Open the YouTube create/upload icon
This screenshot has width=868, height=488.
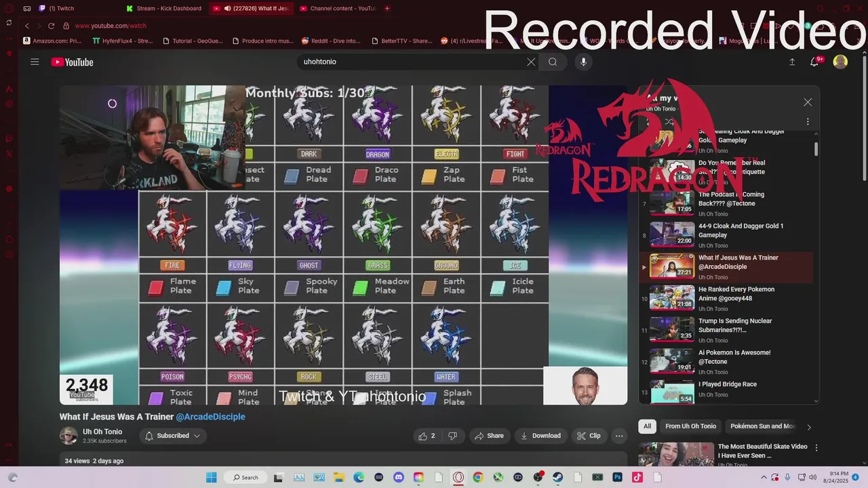click(791, 62)
